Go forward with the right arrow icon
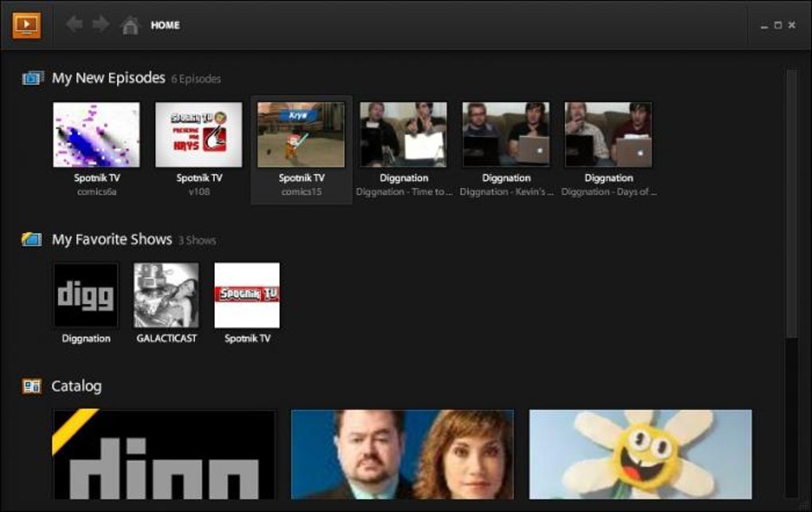The height and width of the screenshot is (512, 812). click(101, 25)
